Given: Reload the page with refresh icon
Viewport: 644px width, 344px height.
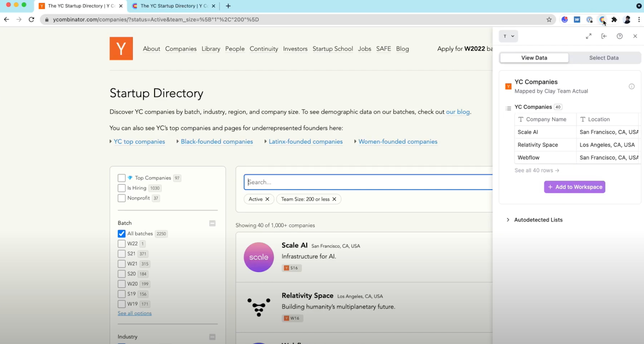Looking at the screenshot, I should click(x=31, y=19).
